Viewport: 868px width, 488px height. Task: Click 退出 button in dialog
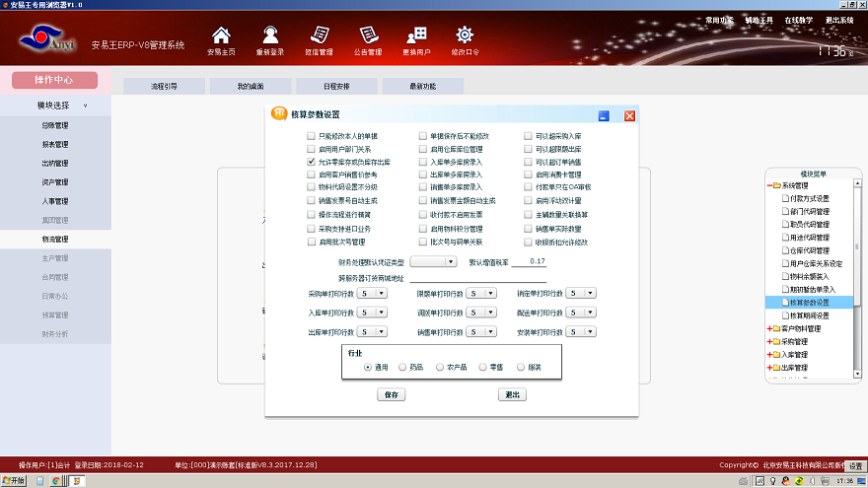pyautogui.click(x=512, y=394)
